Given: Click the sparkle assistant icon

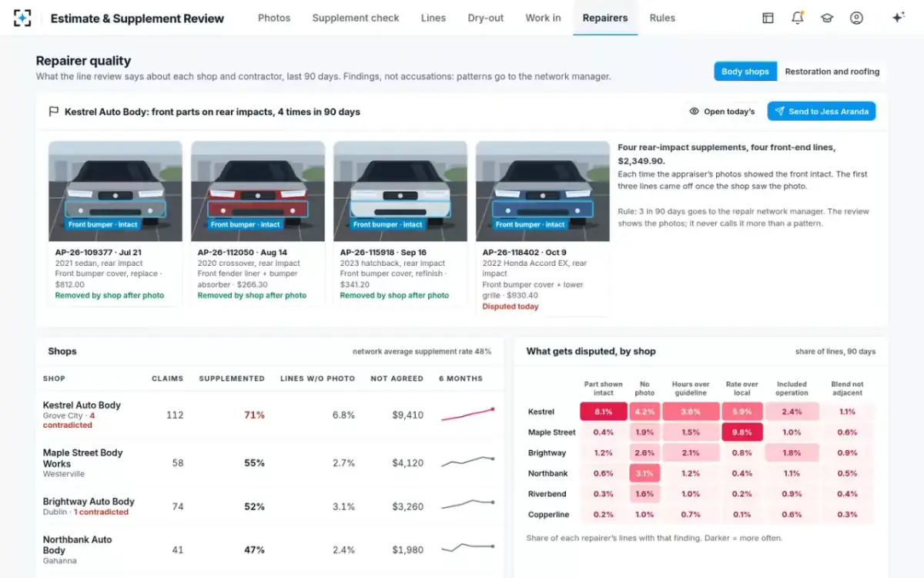Looking at the screenshot, I should pyautogui.click(x=898, y=18).
